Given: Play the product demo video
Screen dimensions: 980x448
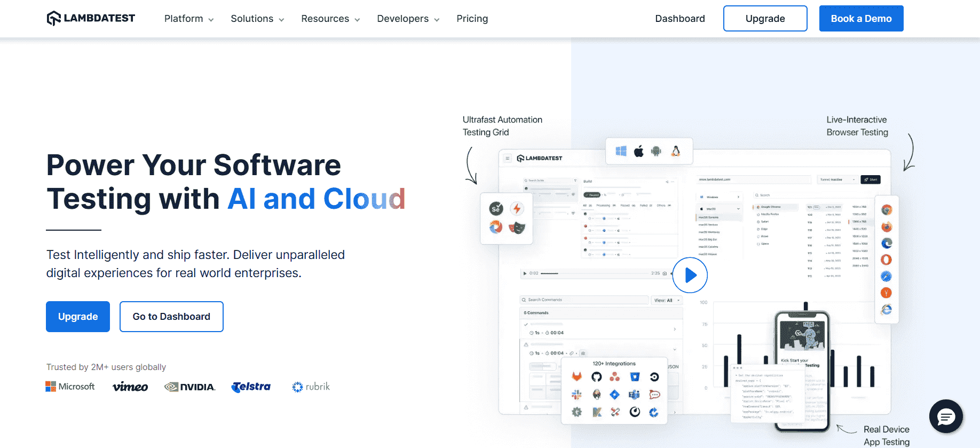Looking at the screenshot, I should pos(690,275).
